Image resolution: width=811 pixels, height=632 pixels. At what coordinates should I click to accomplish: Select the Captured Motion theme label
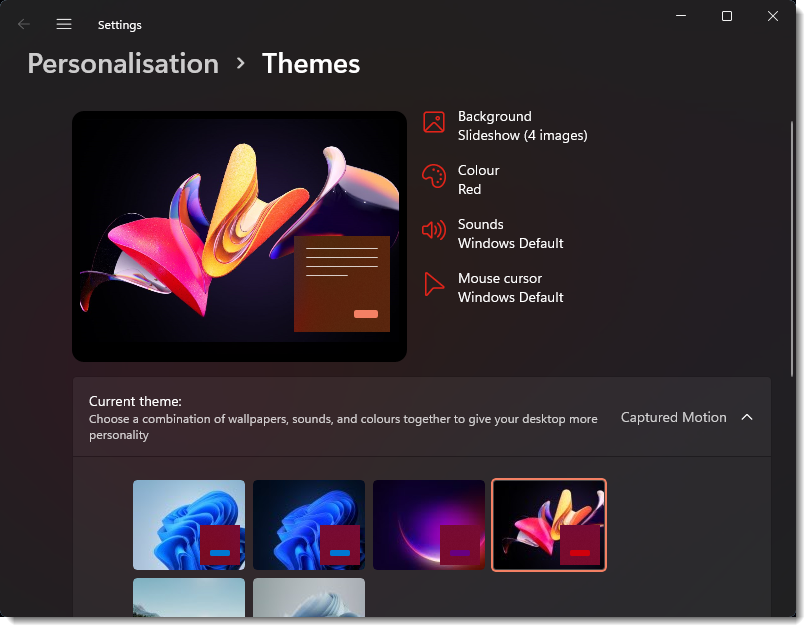click(x=673, y=417)
